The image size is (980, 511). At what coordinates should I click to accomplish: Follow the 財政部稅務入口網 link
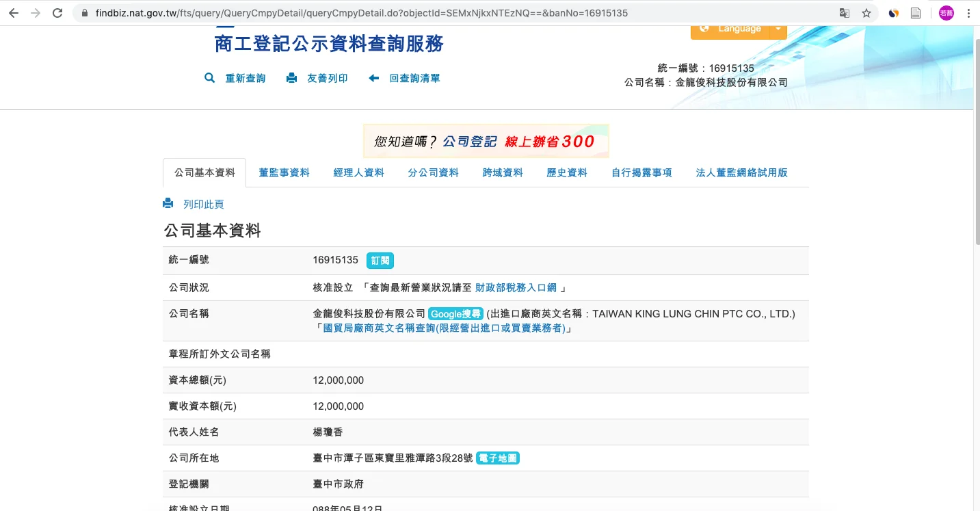(x=516, y=288)
